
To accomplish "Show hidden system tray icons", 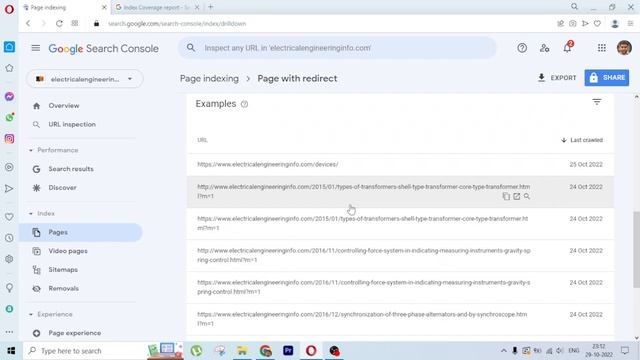I will 504,351.
